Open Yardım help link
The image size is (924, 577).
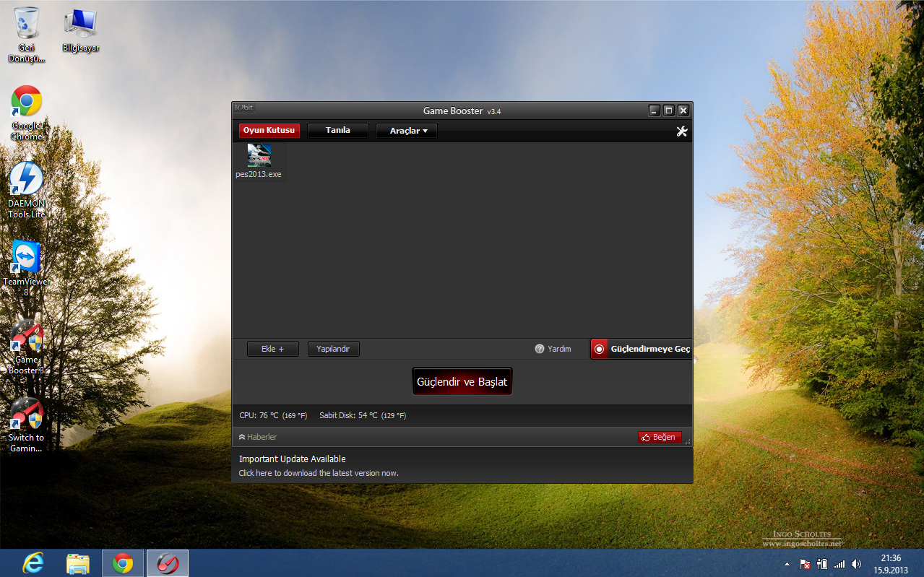(x=553, y=349)
